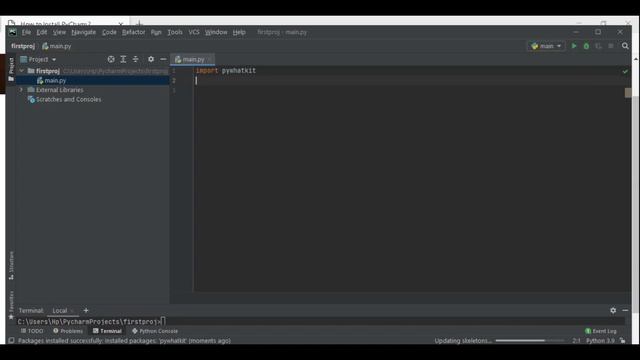The height and width of the screenshot is (360, 640).
Task: Open the main run configuration dropdown
Action: tap(547, 46)
